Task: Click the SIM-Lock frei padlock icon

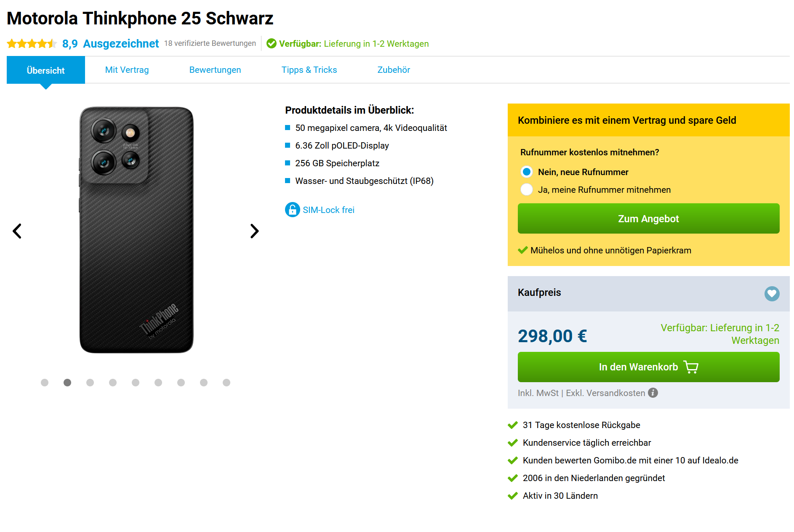Action: [292, 210]
